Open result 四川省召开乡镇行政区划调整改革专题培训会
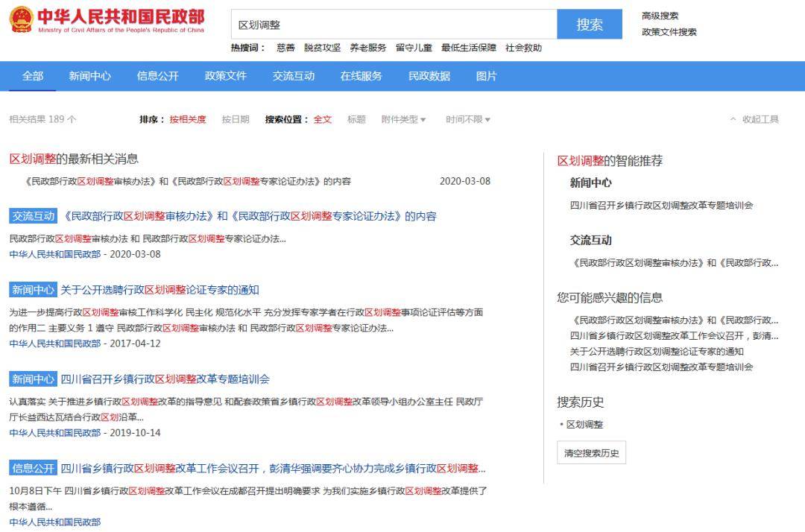 (165, 379)
